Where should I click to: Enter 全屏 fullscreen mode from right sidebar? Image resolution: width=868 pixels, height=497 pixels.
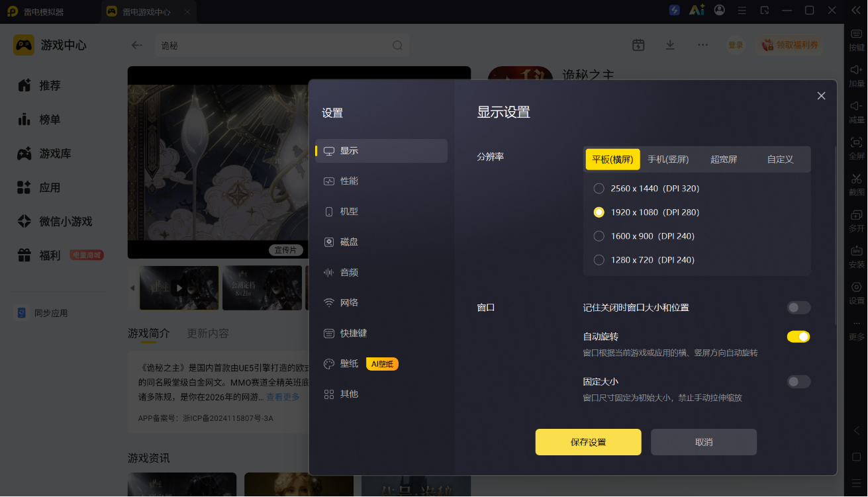coord(856,148)
